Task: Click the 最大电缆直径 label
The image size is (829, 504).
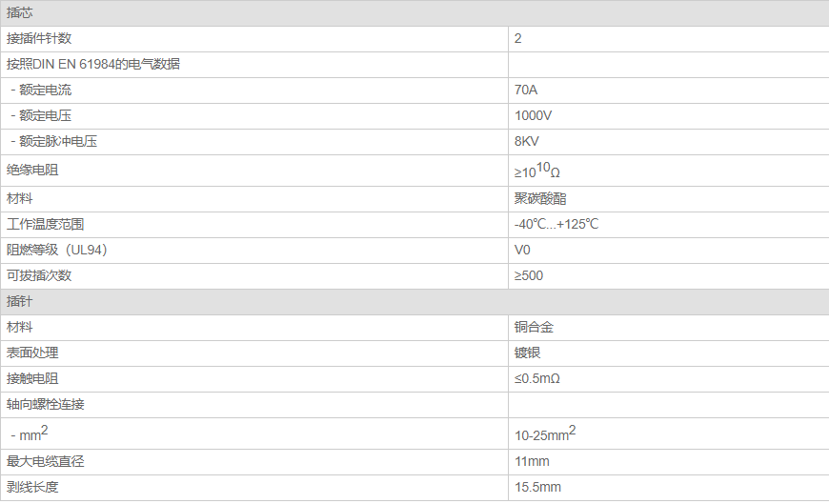Action: 45,462
